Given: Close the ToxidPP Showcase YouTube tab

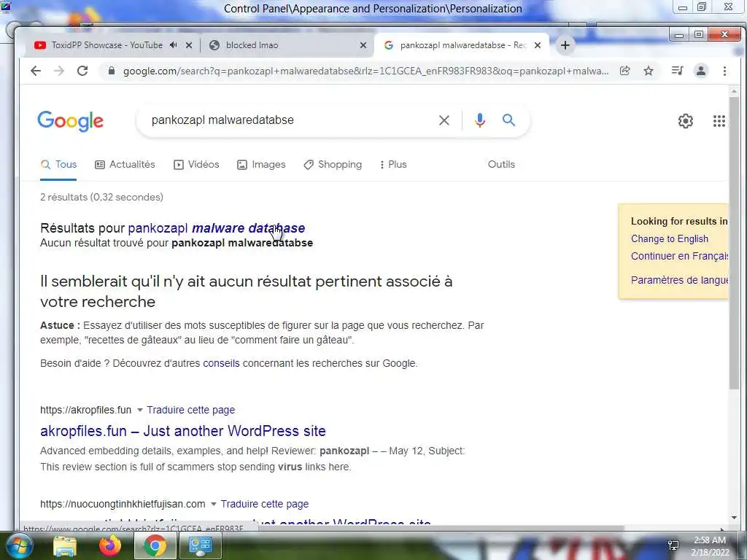Looking at the screenshot, I should (x=189, y=45).
